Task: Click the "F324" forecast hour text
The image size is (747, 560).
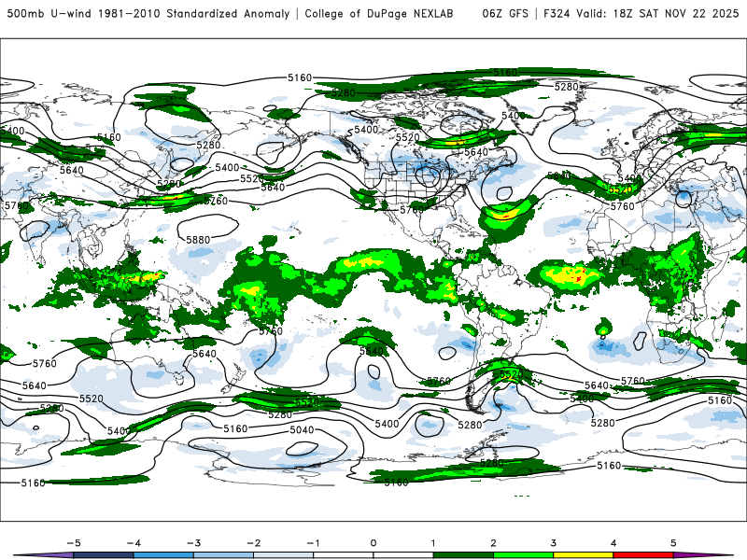Action: [x=557, y=13]
